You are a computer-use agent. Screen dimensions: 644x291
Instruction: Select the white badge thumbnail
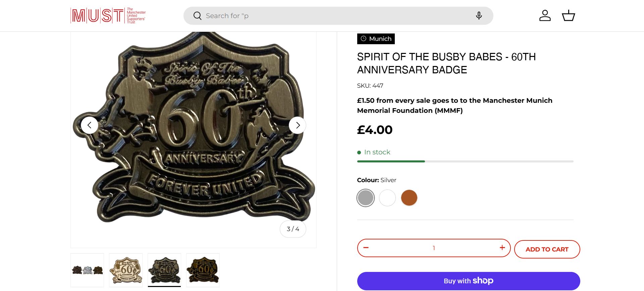tap(126, 270)
